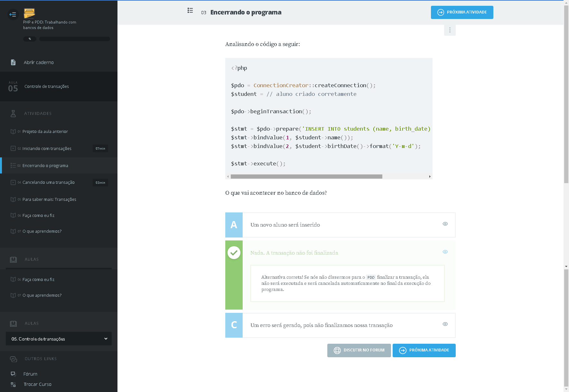Open Iniciando com transações activity
This screenshot has height=392, width=569.
pos(47,149)
